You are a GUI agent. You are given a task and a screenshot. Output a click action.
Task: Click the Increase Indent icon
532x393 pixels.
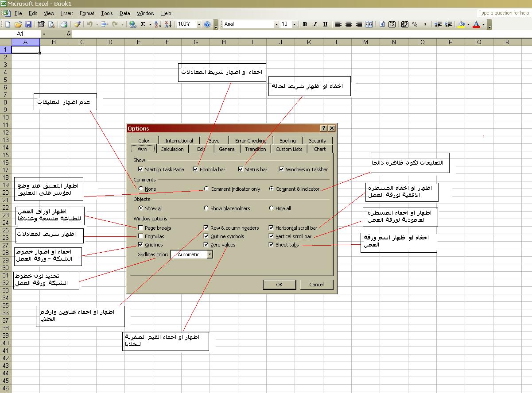point(448,24)
